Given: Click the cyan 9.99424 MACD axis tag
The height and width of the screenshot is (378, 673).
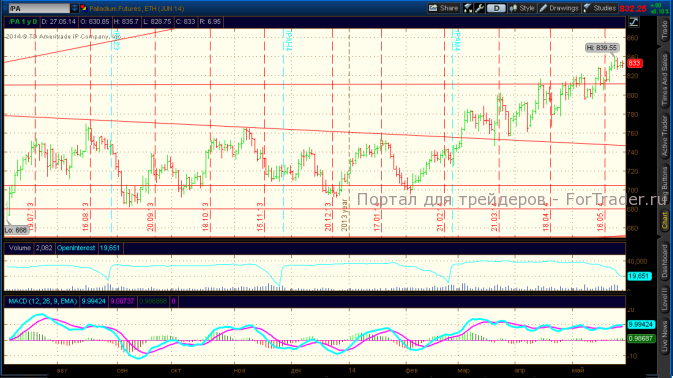Looking at the screenshot, I should point(641,324).
